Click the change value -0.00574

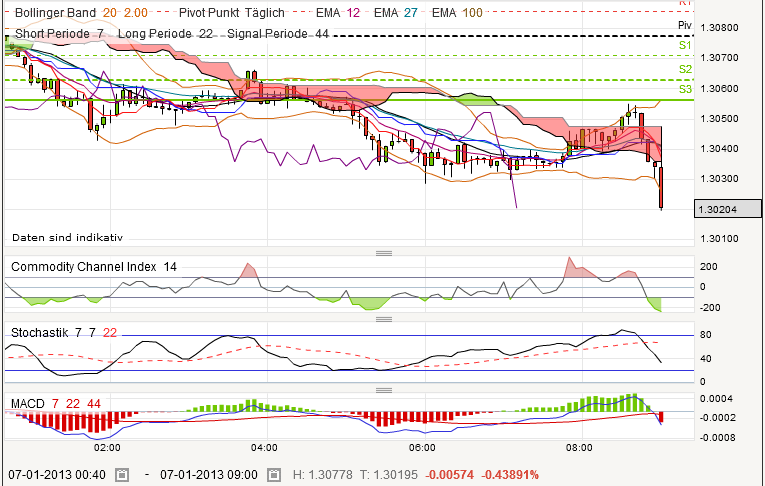[449, 474]
